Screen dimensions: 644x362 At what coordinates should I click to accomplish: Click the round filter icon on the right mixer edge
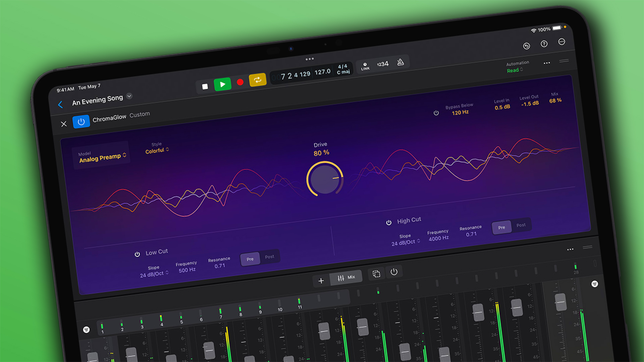[x=595, y=284]
